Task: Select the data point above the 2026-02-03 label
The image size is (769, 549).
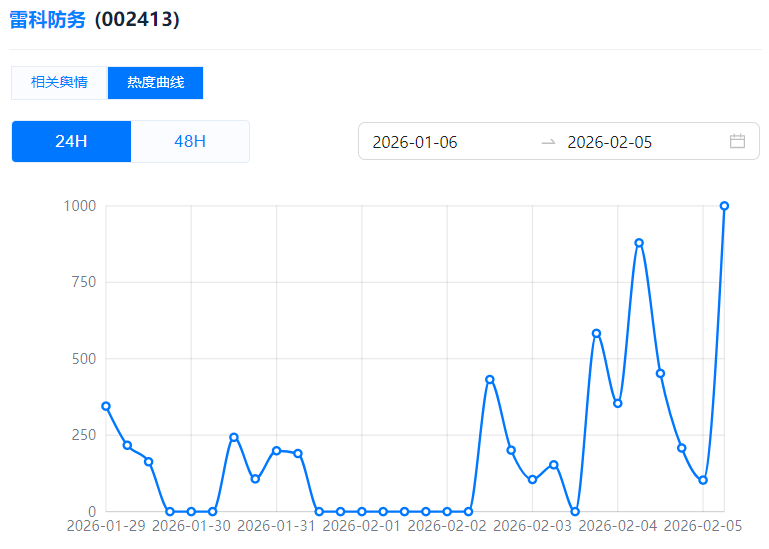Action: (x=532, y=480)
